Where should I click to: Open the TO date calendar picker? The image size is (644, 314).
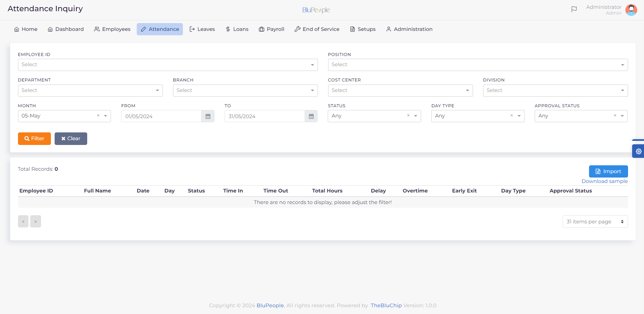tap(311, 116)
